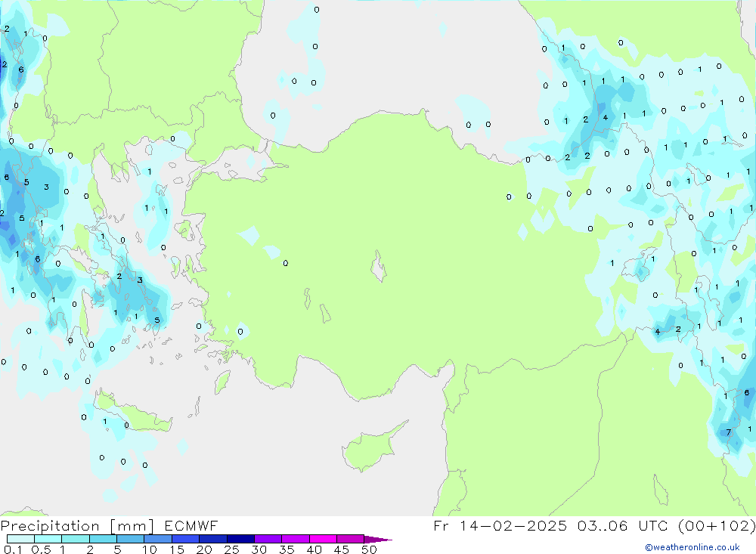Click the "20" legend scale label
The height and width of the screenshot is (554, 756).
[204, 549]
